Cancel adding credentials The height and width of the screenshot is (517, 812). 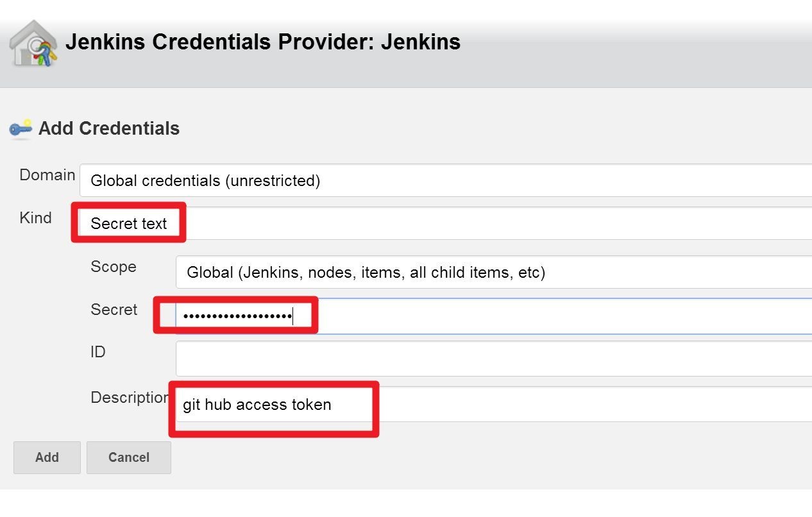(x=129, y=457)
